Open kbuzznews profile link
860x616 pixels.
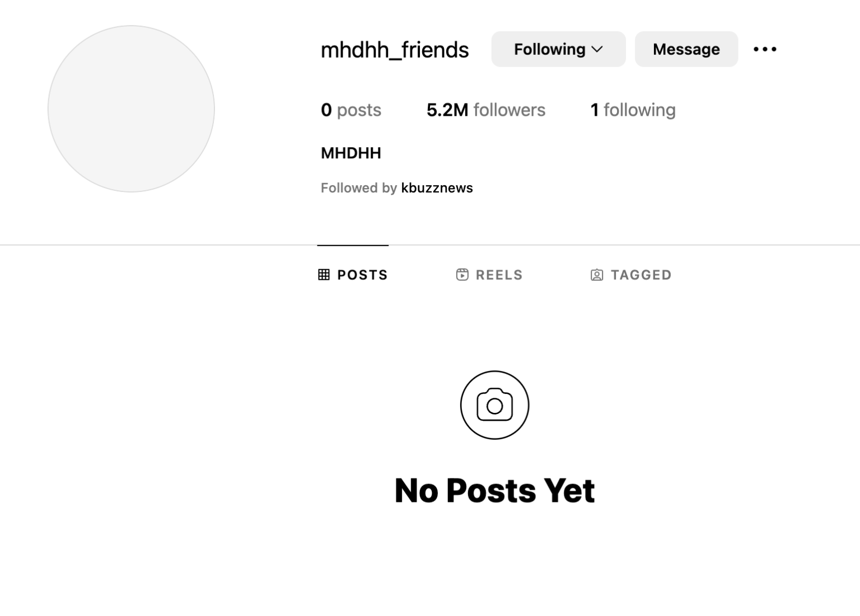click(x=437, y=188)
